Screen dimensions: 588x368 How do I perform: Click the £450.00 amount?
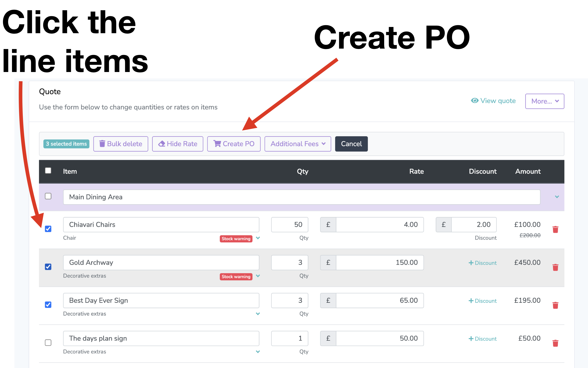527,263
